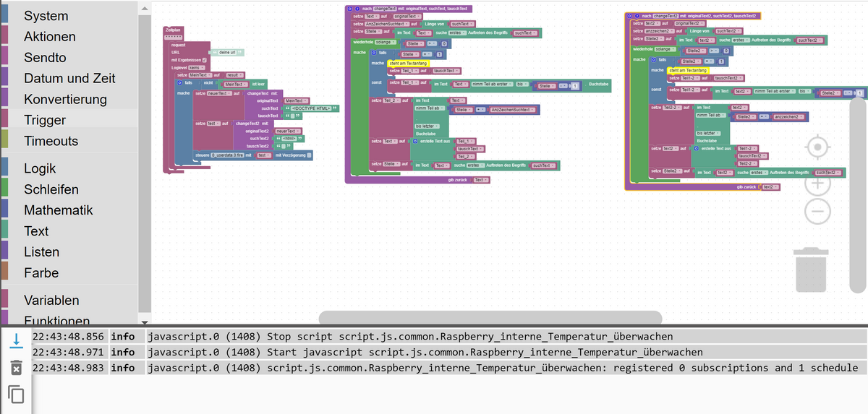Click the 'deine url' text field
This screenshot has height=414, width=868.
pos(227,53)
